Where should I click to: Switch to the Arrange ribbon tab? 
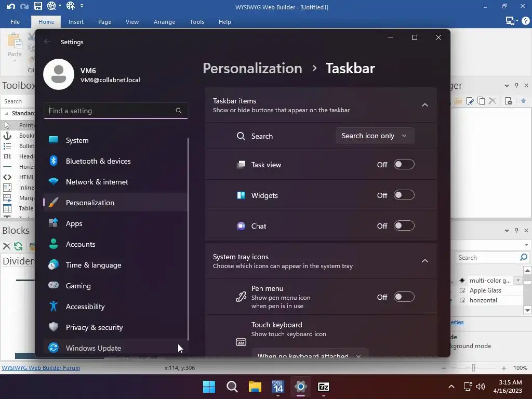[164, 22]
